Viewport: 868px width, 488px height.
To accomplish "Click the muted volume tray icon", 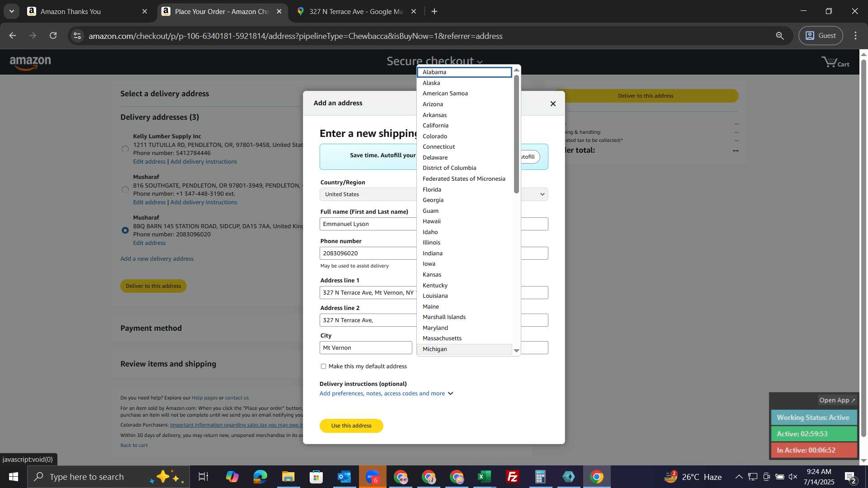I will click(793, 477).
